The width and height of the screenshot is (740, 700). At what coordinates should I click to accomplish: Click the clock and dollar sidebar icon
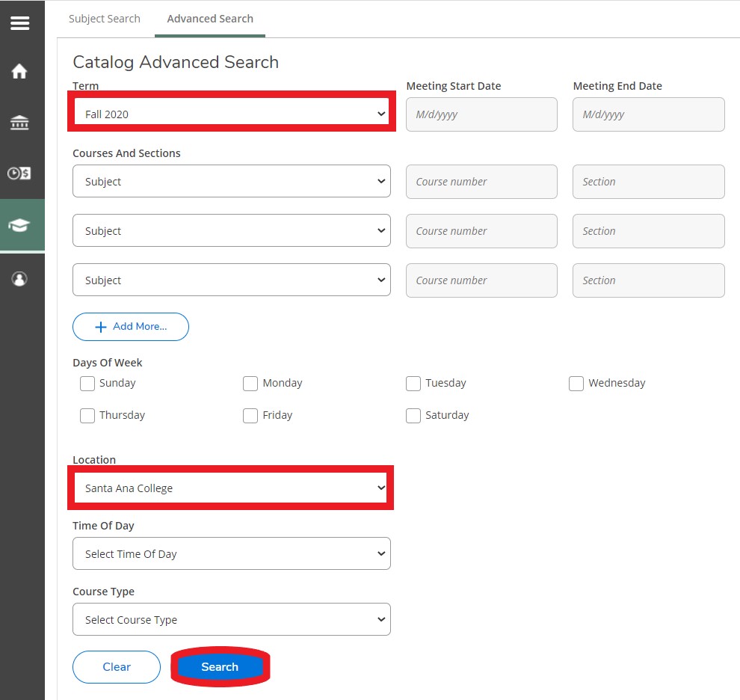(20, 174)
